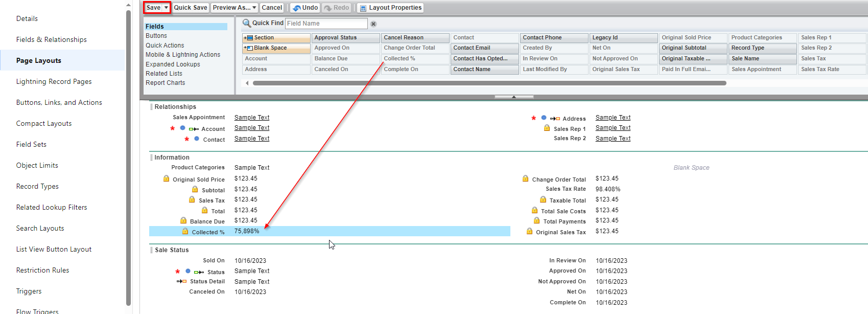Click the Layout Properties icon
The width and height of the screenshot is (868, 314).
[x=363, y=8]
